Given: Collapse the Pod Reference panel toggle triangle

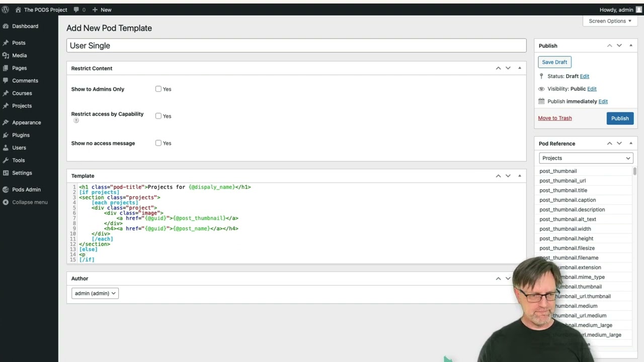Looking at the screenshot, I should click(x=631, y=143).
